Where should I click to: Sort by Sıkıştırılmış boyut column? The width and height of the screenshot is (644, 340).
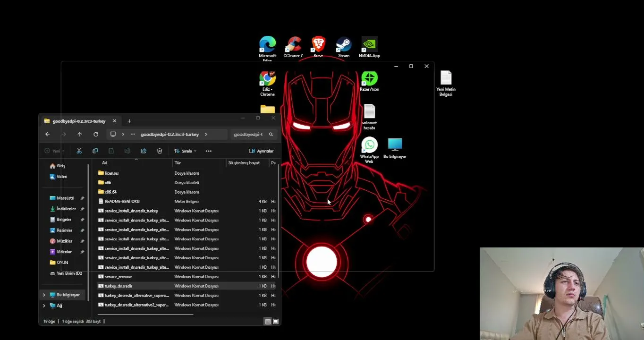244,163
